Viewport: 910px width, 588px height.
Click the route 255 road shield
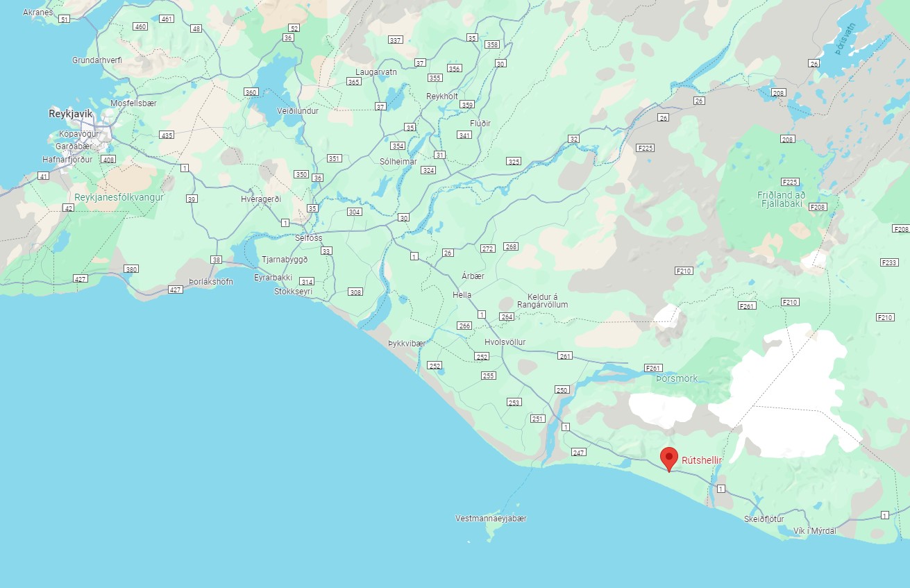coord(489,376)
